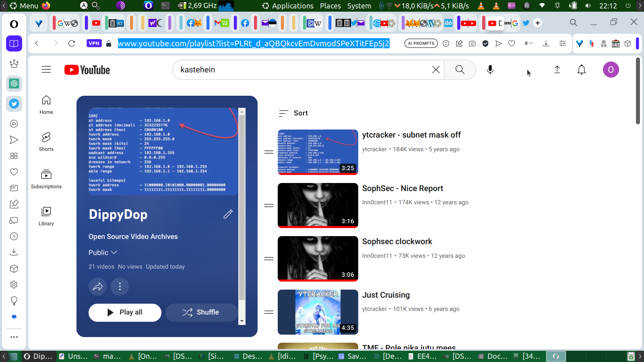Select Library in YouTube navigation
Screen dimensions: 644x362
point(46,216)
